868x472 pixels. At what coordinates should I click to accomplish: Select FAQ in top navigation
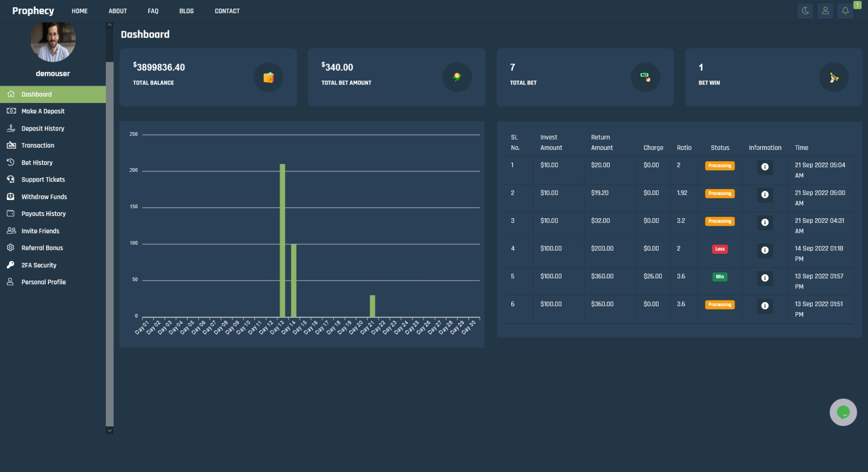153,11
